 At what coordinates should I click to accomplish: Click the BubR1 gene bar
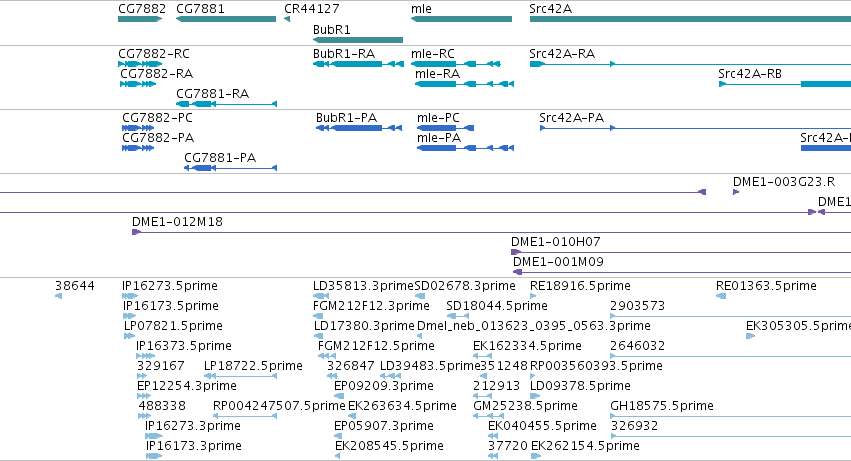(358, 40)
